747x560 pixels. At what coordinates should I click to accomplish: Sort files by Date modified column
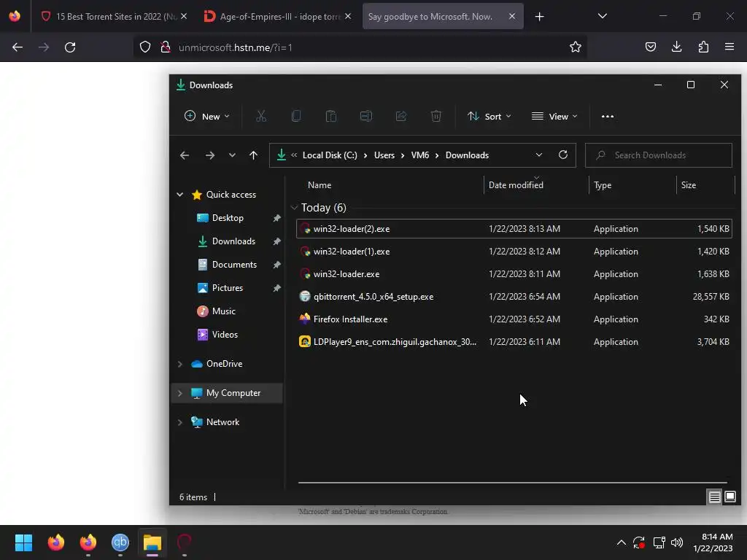click(x=516, y=185)
